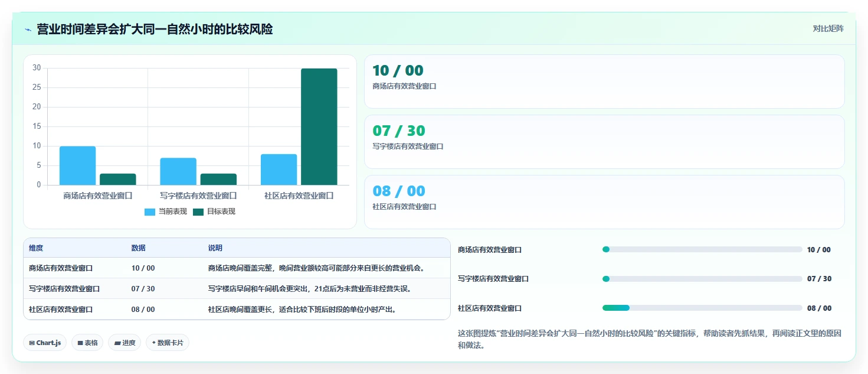Click the blue 当前表现 bar for 商场店
The height and width of the screenshot is (374, 868).
77,165
